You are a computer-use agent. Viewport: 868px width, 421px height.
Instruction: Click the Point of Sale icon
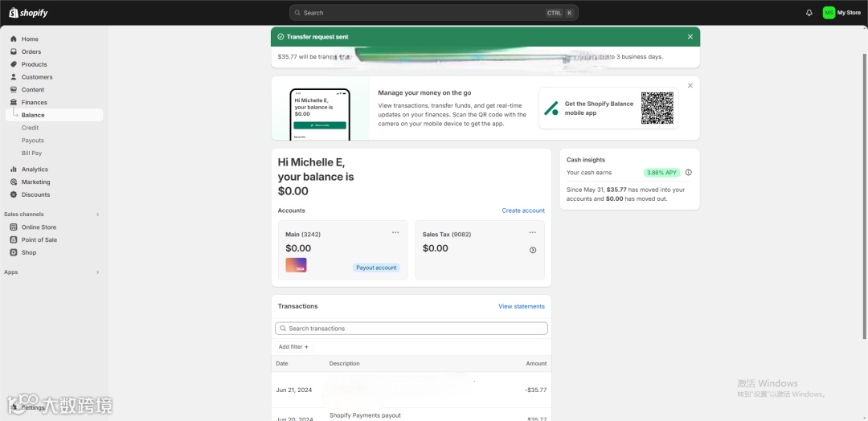pos(14,240)
